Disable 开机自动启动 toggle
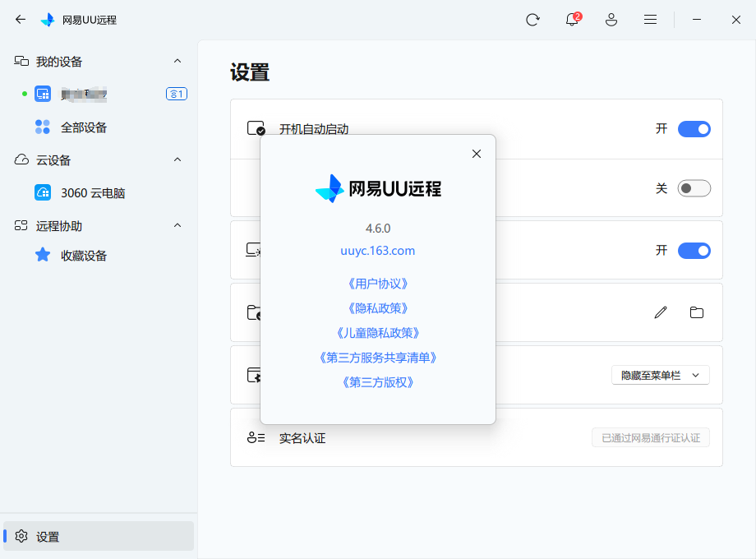Viewport: 756px width, 559px height. pos(694,129)
